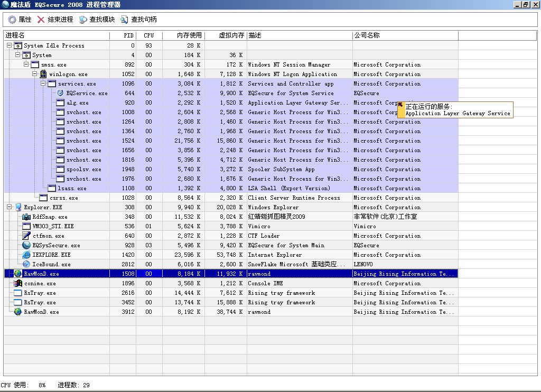Click the Properties (属性) gear icon
The height and width of the screenshot is (392, 541).
point(12,20)
